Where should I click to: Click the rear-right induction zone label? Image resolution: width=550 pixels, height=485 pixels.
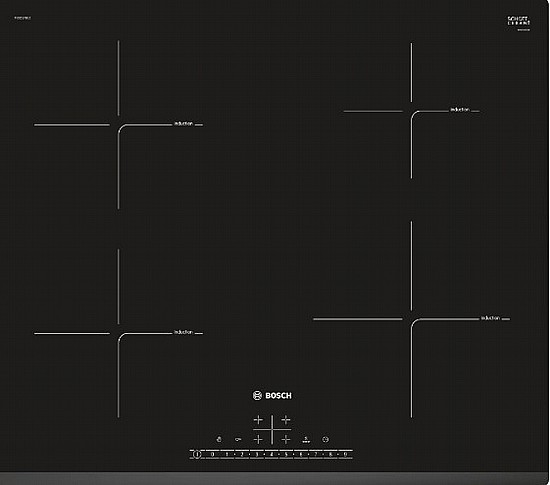point(460,110)
